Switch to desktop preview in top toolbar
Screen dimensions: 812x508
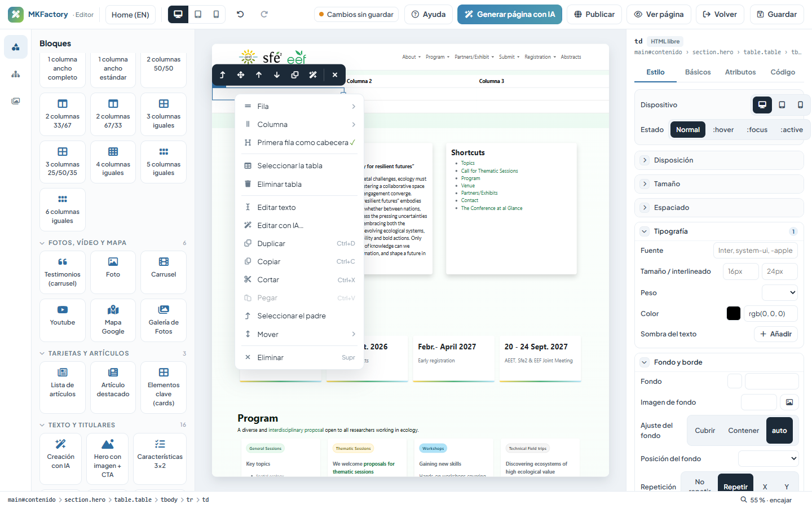click(x=178, y=14)
